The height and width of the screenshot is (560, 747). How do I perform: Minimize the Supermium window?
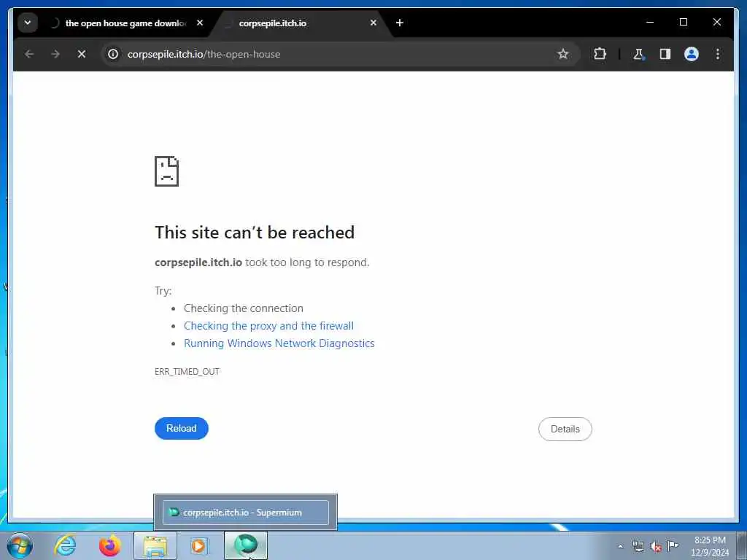pos(650,23)
